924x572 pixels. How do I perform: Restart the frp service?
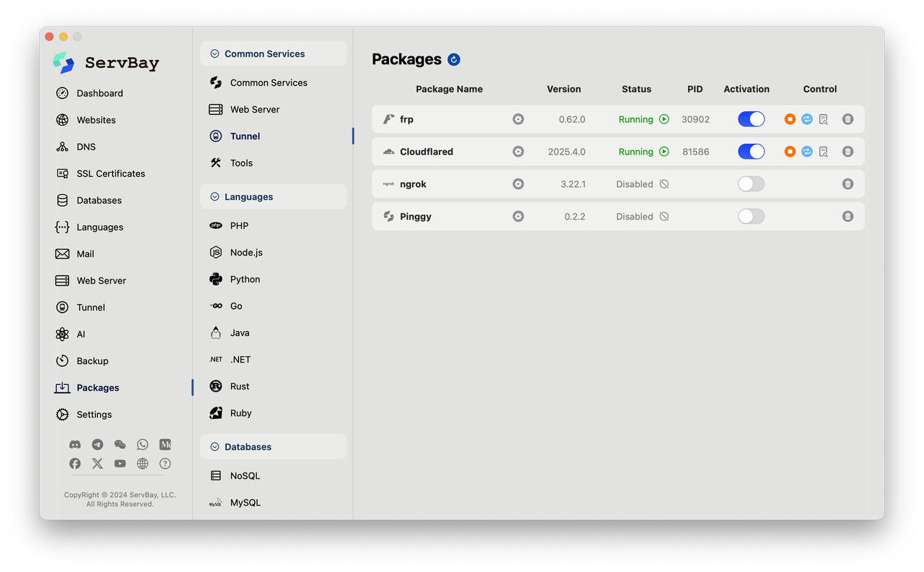click(x=807, y=119)
